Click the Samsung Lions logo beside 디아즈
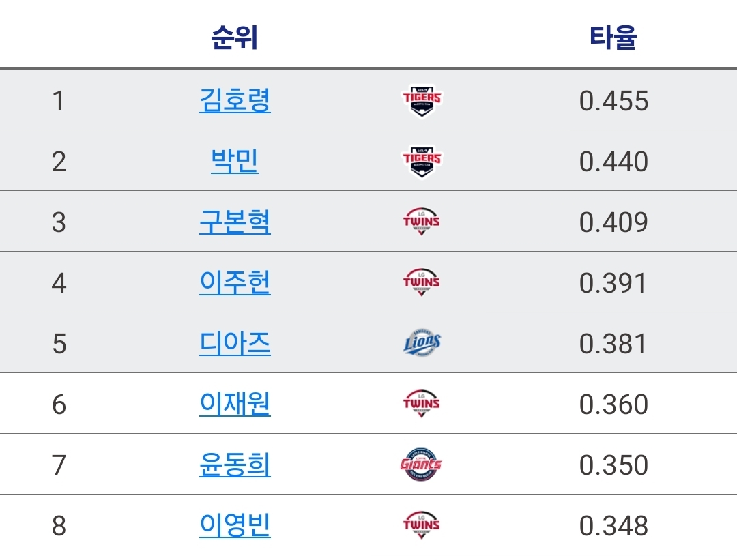This screenshot has height=560, width=737. pyautogui.click(x=422, y=342)
